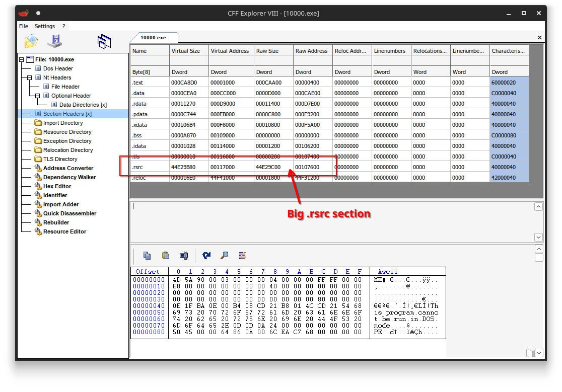This screenshot has height=392, width=562.
Task: Open the Settings menu
Action: (45, 26)
